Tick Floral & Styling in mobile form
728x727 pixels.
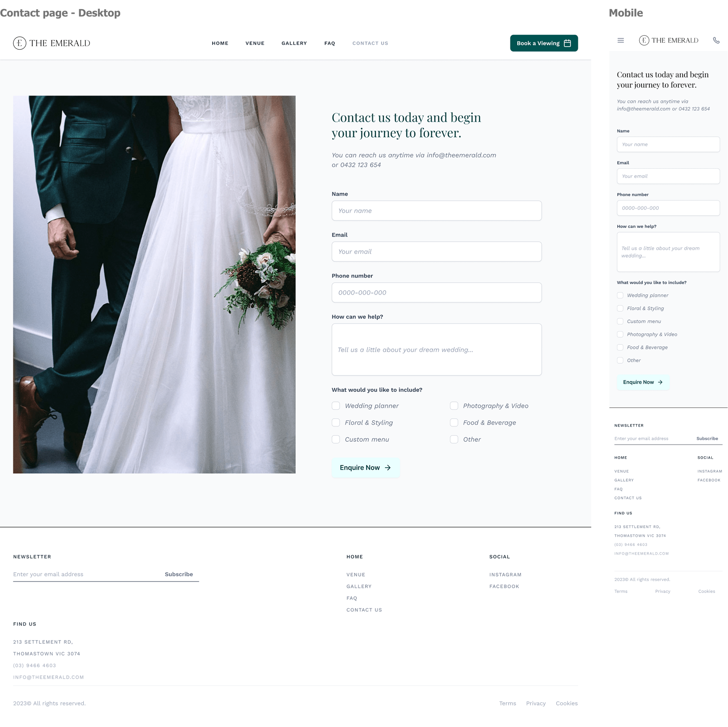coord(620,308)
